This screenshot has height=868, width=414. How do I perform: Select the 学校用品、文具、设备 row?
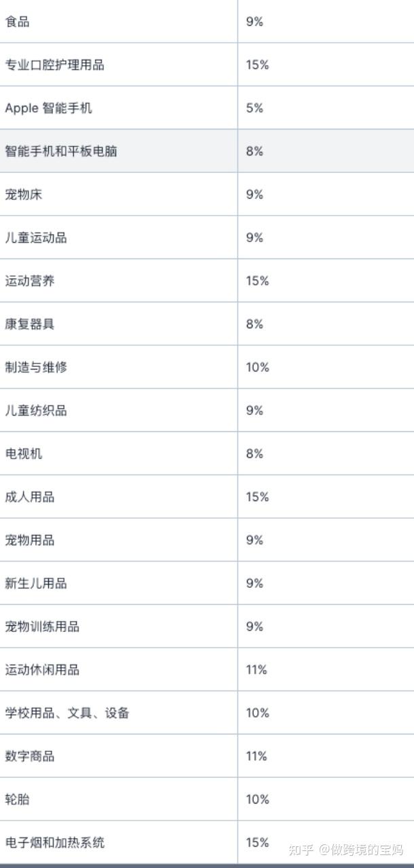(x=67, y=713)
